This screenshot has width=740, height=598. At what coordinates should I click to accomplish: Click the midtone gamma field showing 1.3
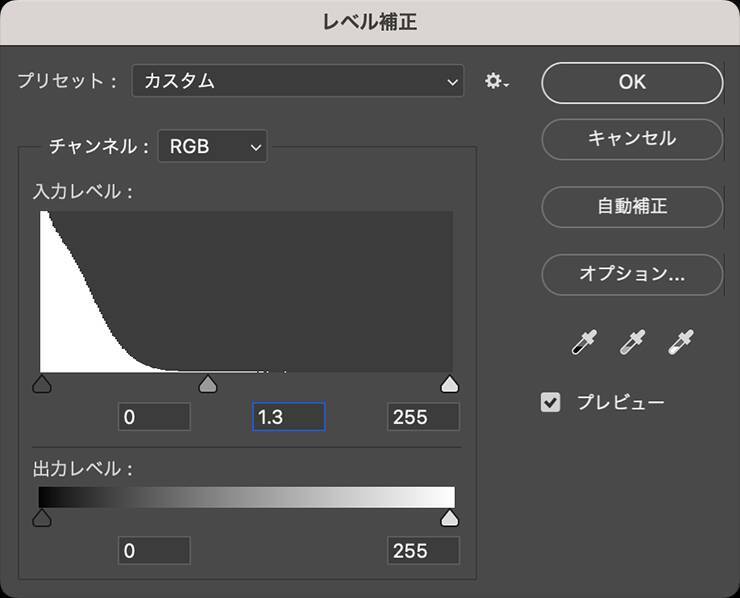[x=288, y=417]
